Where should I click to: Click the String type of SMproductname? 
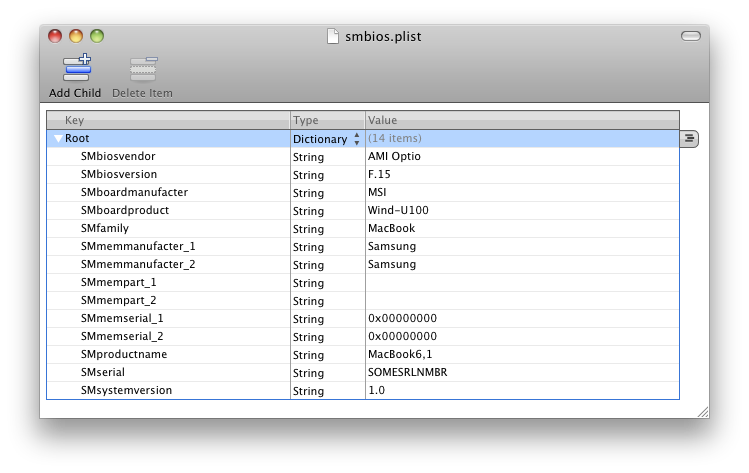click(308, 355)
